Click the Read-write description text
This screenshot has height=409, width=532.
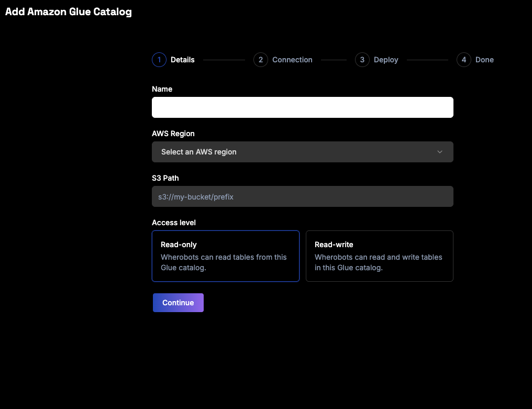(x=378, y=262)
